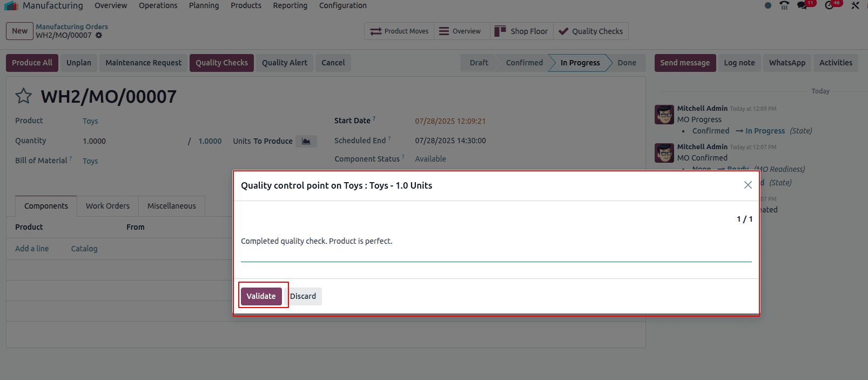Open Activities in chatter

click(836, 63)
